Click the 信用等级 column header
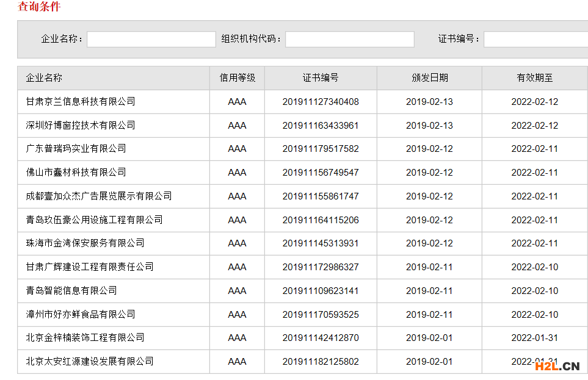This screenshot has height=380, width=588. point(237,78)
